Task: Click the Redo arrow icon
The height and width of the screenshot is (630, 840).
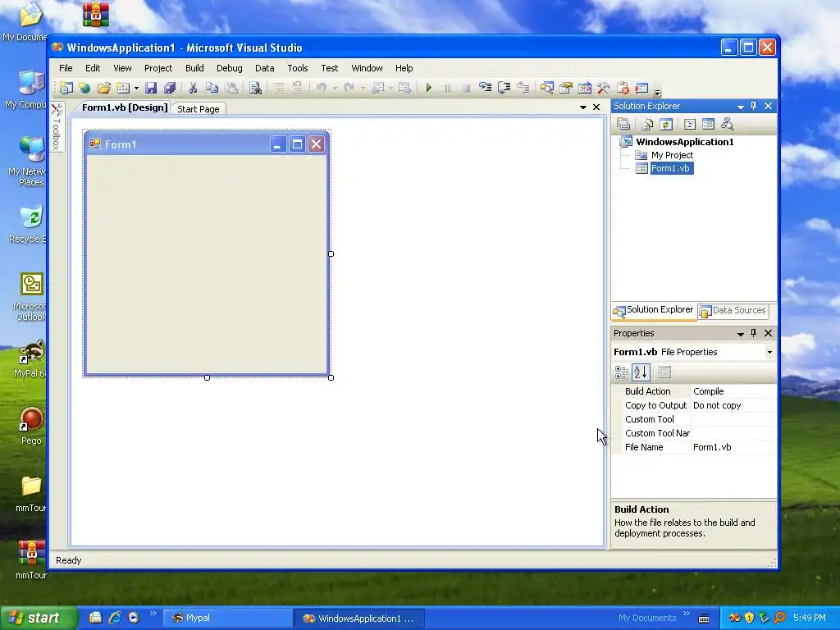Action: click(349, 88)
